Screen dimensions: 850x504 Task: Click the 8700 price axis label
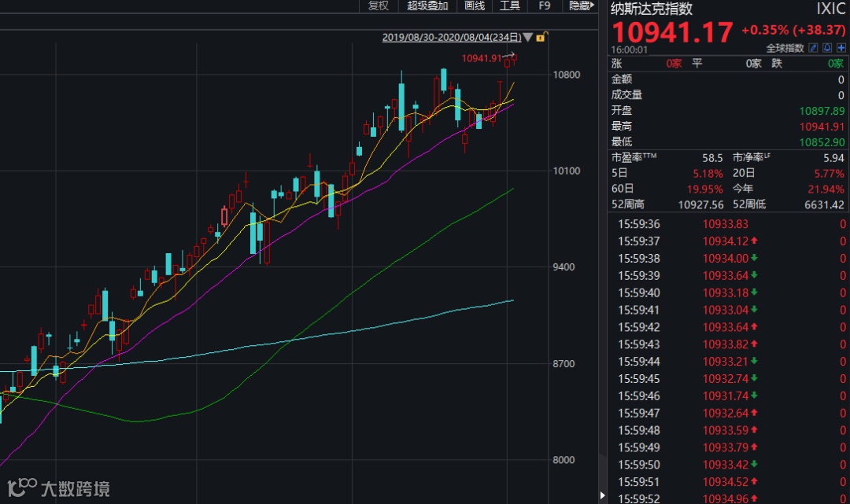[564, 363]
